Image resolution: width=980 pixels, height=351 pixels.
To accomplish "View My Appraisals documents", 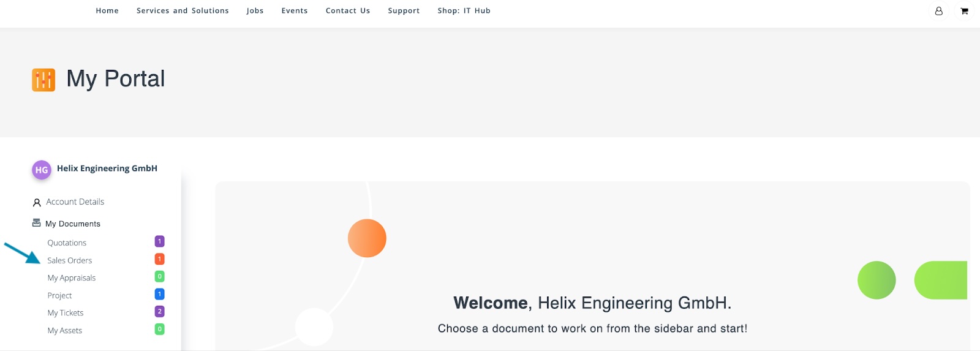I will [x=72, y=278].
